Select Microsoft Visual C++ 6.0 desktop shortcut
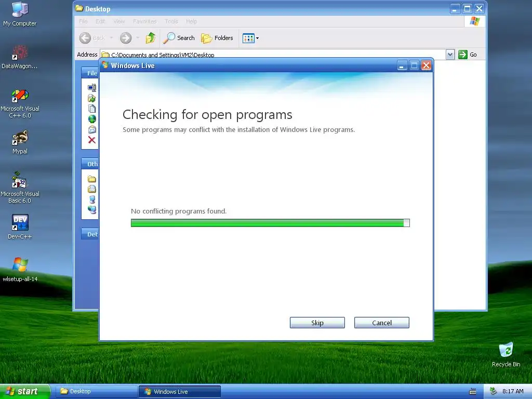Screen dimensions: 532x399 (20, 103)
